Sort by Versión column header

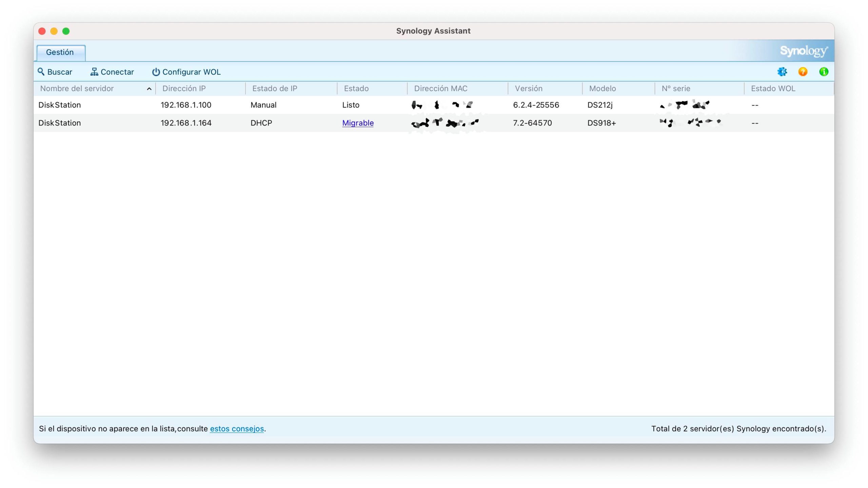[x=528, y=89]
